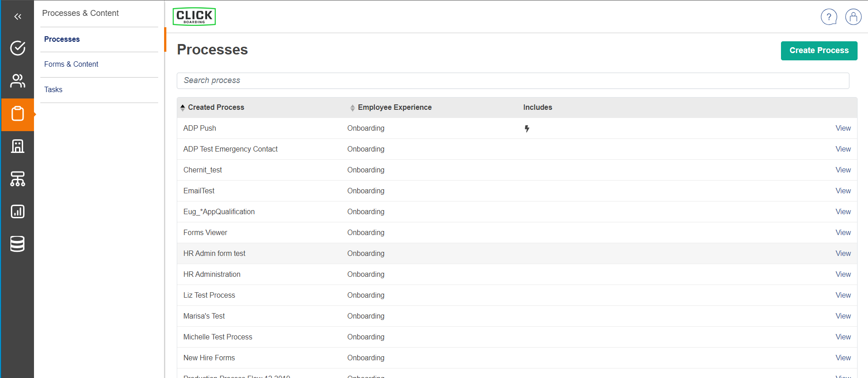Screen dimensions: 868x378
Task: Open the building icon in sidebar
Action: click(18, 146)
